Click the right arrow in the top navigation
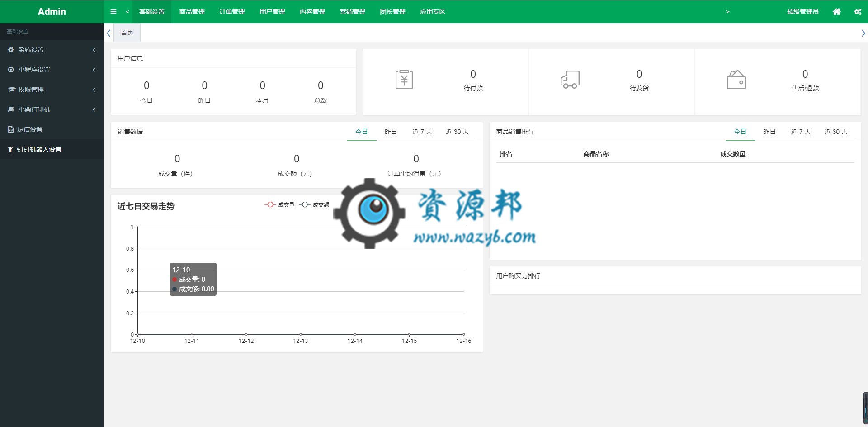Viewport: 868px width, 427px height. pyautogui.click(x=727, y=12)
